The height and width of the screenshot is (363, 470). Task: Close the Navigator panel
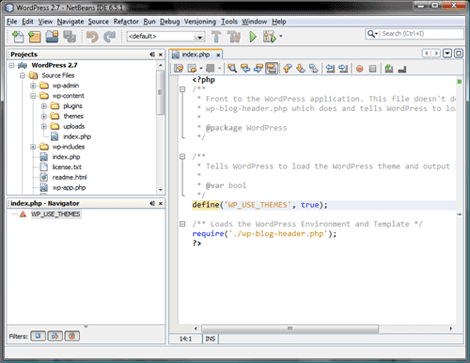(161, 203)
